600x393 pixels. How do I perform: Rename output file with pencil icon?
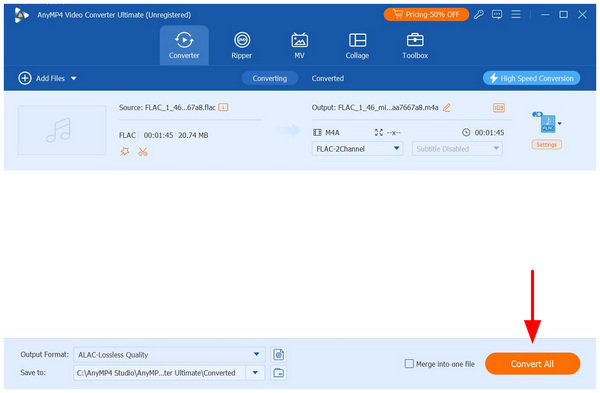[447, 108]
